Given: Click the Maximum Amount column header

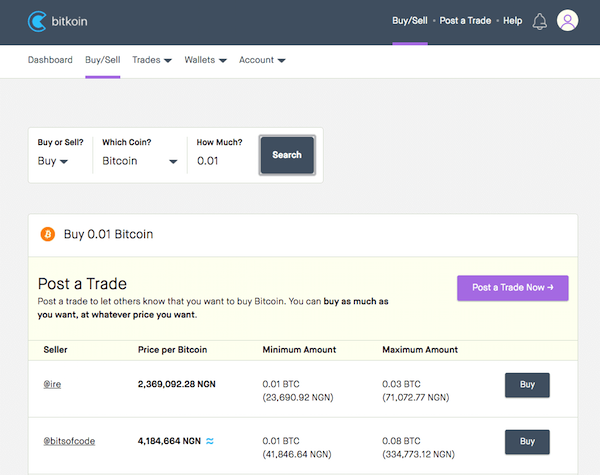Looking at the screenshot, I should [x=420, y=349].
